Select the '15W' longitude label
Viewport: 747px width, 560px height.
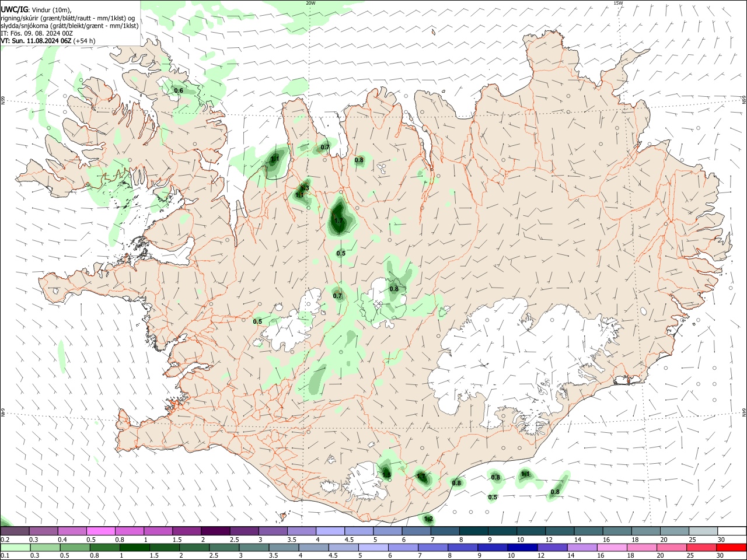coord(618,3)
